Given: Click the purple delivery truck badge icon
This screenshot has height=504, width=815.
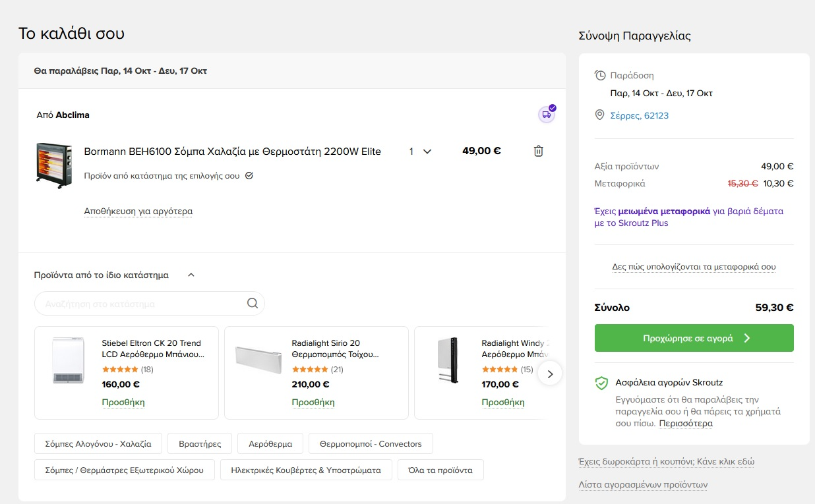Looking at the screenshot, I should (547, 115).
